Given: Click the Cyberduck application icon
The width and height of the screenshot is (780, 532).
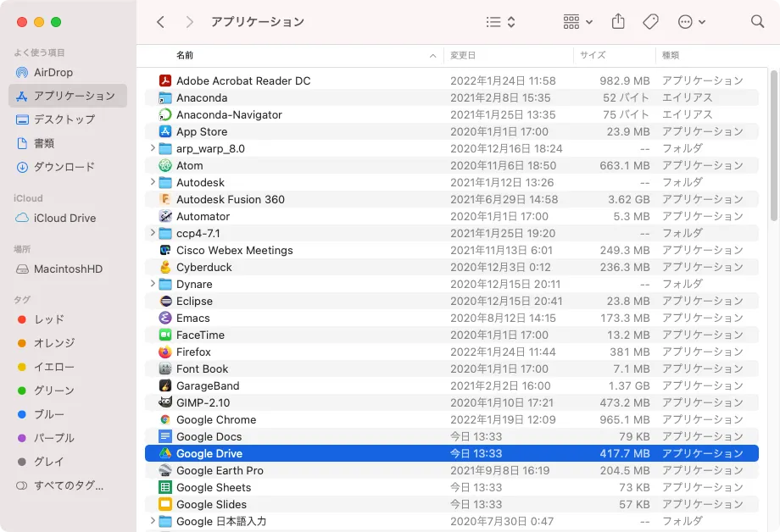Looking at the screenshot, I should pyautogui.click(x=165, y=267).
